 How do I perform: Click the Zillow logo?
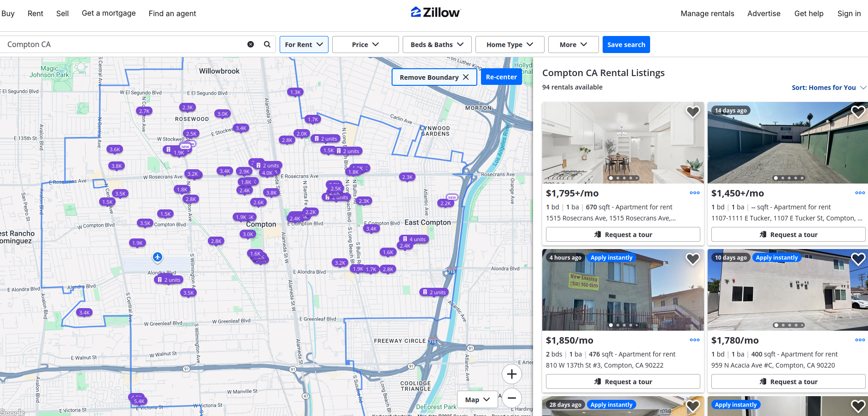(x=435, y=12)
